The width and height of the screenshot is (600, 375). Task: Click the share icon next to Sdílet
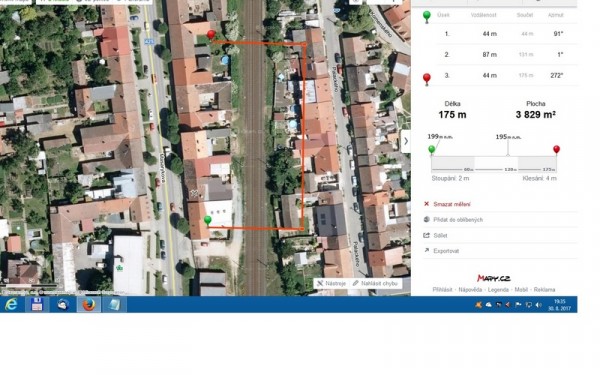pyautogui.click(x=427, y=235)
